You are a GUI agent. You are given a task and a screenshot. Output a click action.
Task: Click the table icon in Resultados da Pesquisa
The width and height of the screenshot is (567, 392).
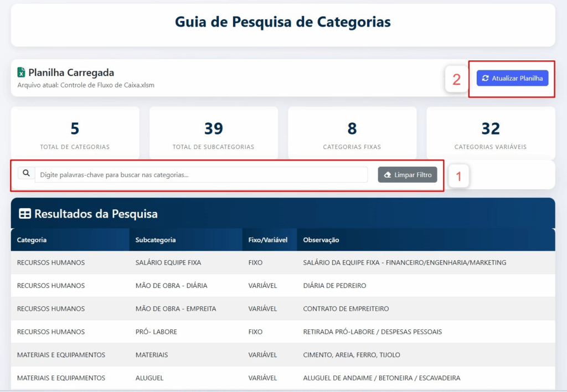tap(25, 214)
